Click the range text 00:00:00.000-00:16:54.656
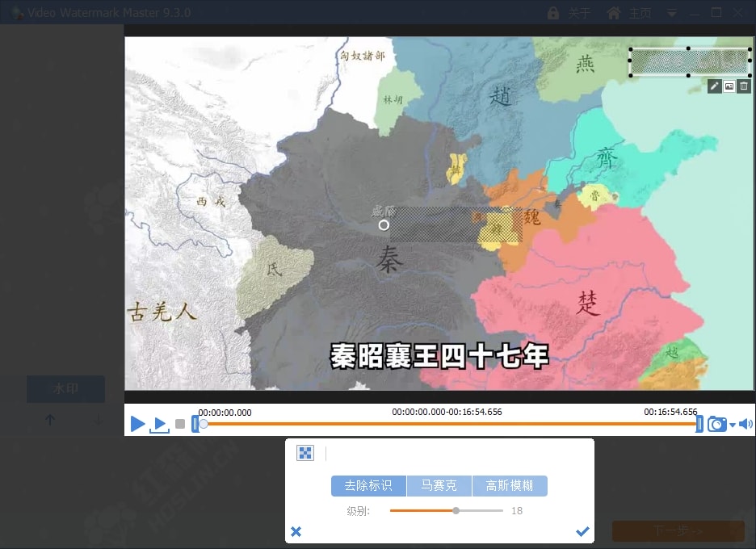Screen dimensions: 756x549 click(447, 412)
